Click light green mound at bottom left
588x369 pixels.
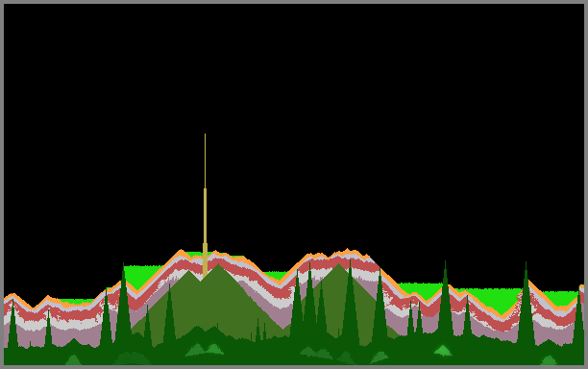tap(73, 360)
